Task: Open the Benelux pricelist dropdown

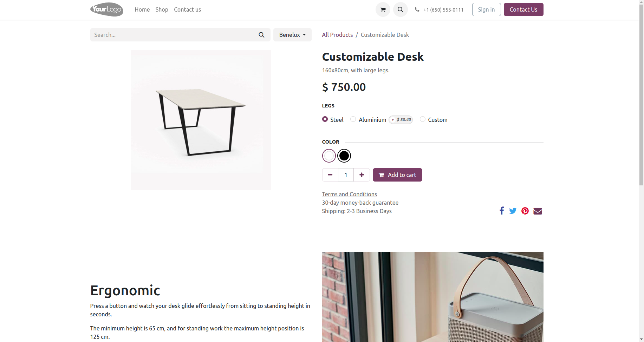Action: click(x=292, y=35)
